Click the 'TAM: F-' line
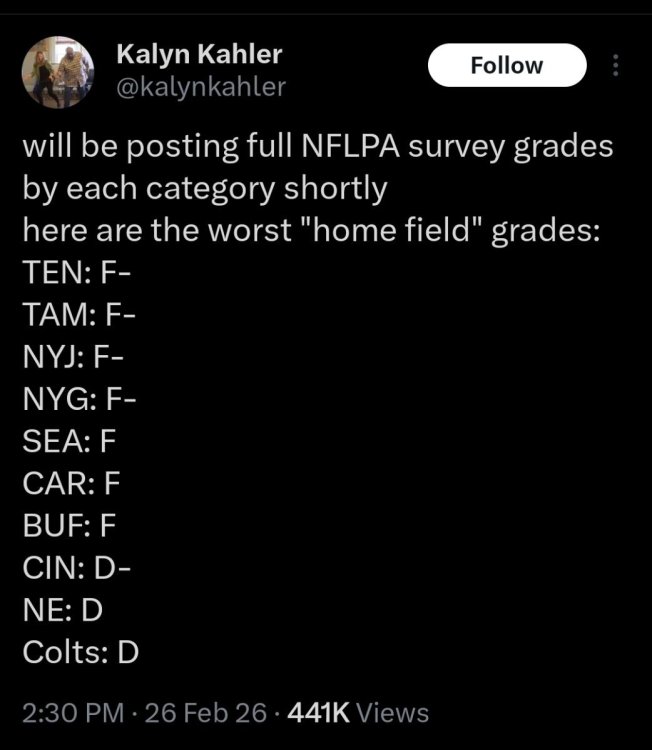Viewport: 652px width, 750px height. pos(78,314)
